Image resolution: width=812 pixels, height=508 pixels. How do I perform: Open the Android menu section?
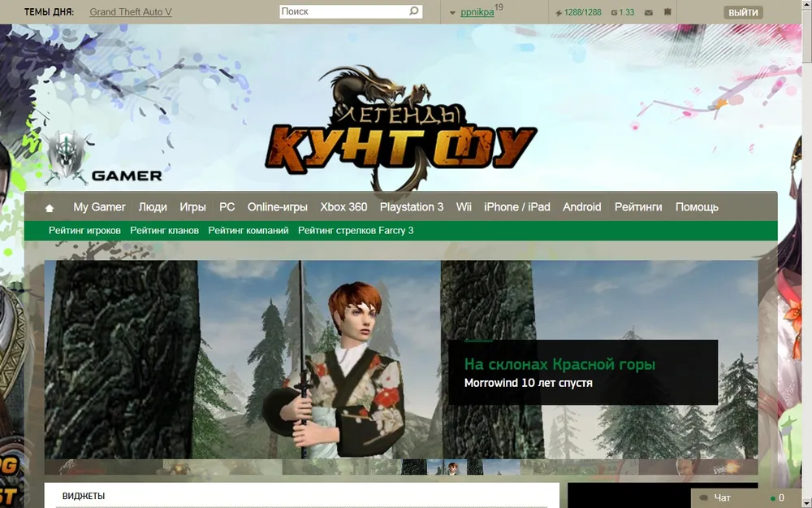[x=581, y=206]
